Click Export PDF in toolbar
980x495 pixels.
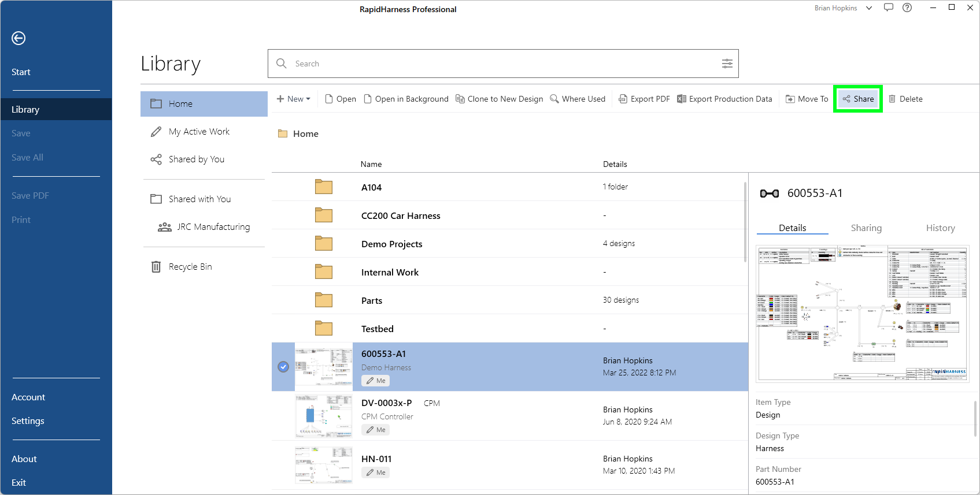[x=644, y=99]
